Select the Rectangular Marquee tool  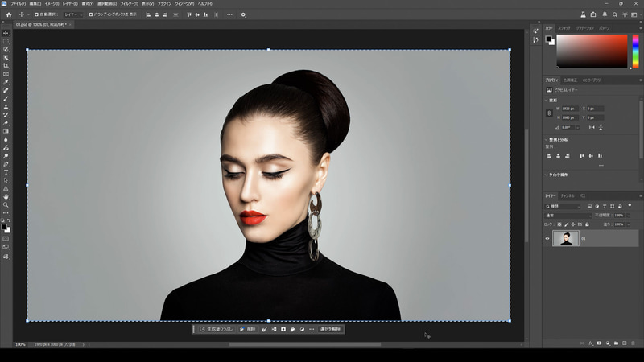tap(6, 42)
